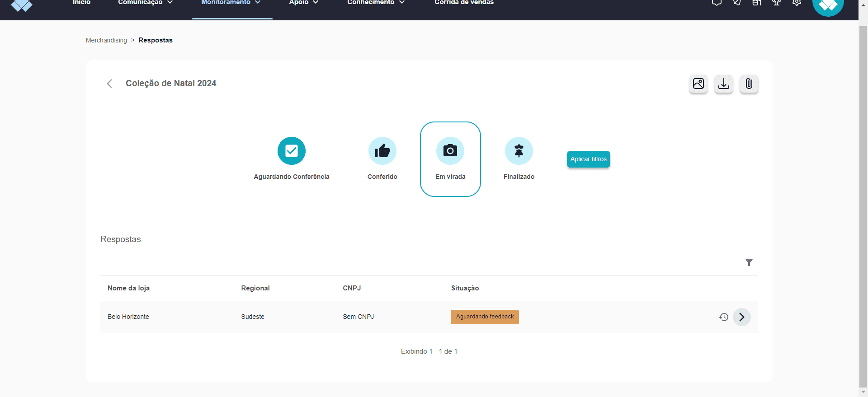Click the Aplicar filtros button

coord(589,159)
